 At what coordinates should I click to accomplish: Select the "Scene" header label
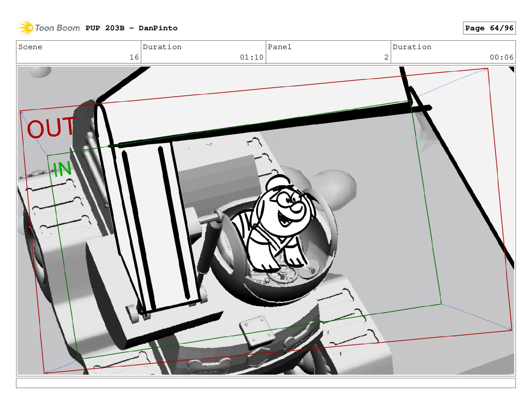point(30,47)
